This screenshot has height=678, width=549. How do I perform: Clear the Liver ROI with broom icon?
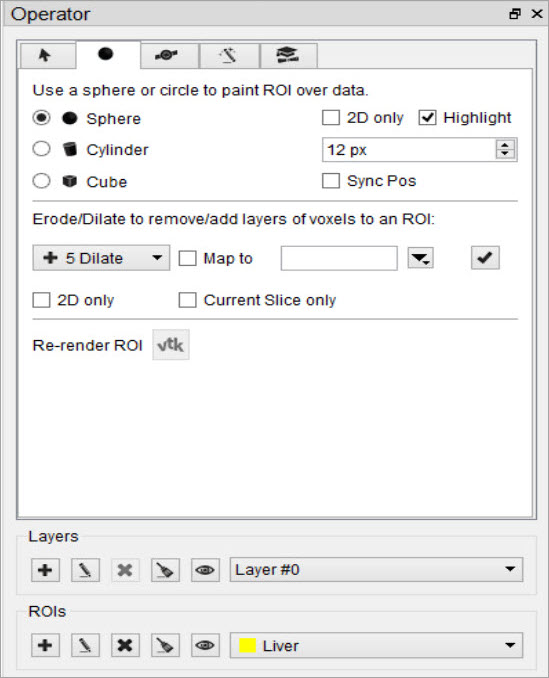point(165,645)
